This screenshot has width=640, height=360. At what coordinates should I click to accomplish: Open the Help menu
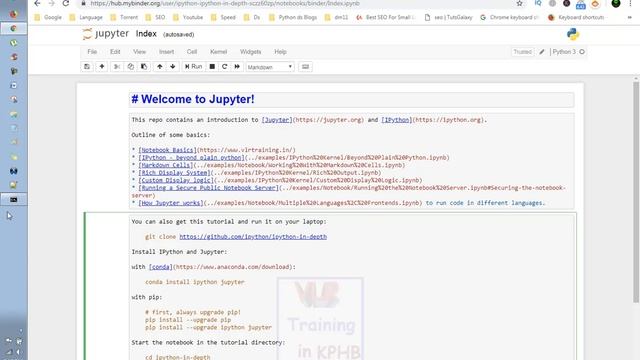pos(280,52)
